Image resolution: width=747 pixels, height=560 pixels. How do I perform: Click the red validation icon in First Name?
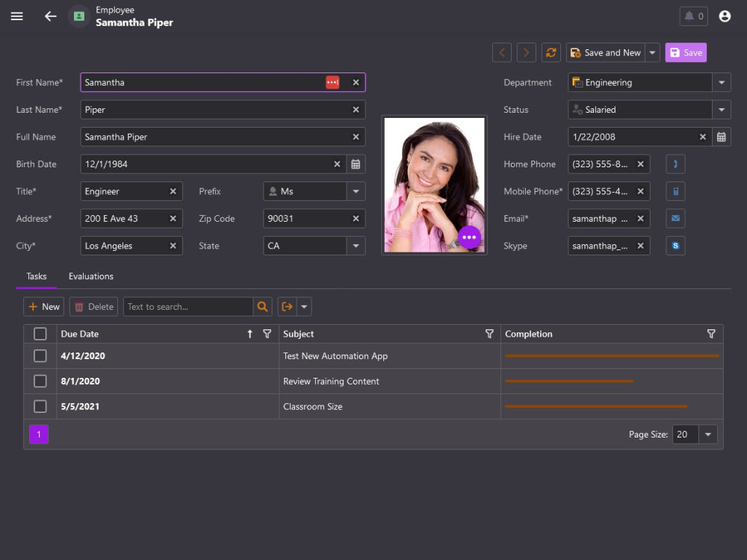[332, 82]
